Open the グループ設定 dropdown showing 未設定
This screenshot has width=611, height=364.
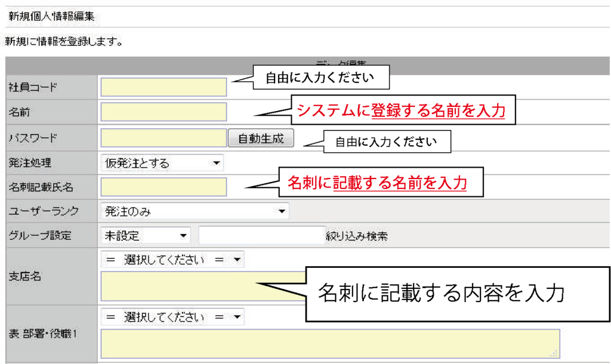coord(146,235)
